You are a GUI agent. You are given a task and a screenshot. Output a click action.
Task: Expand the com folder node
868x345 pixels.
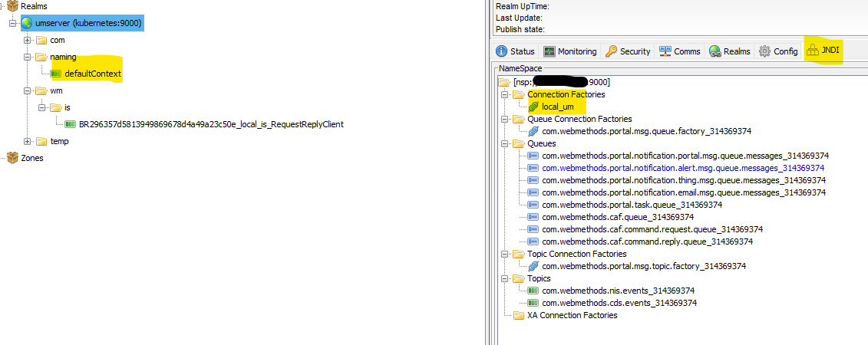[27, 41]
